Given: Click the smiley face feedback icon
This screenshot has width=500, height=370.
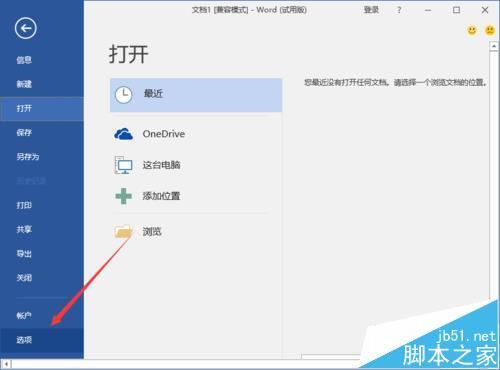Looking at the screenshot, I should [472, 31].
